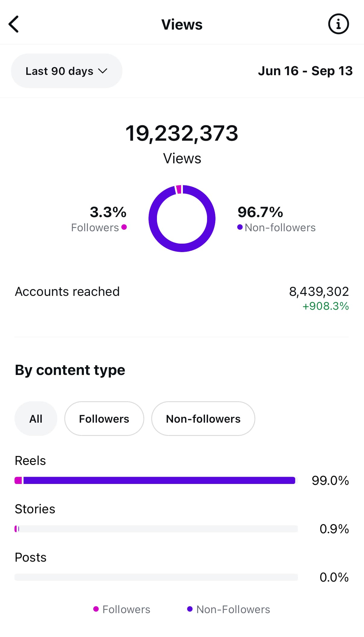Click the Reels progress bar
364x637 pixels.
pyautogui.click(x=156, y=480)
